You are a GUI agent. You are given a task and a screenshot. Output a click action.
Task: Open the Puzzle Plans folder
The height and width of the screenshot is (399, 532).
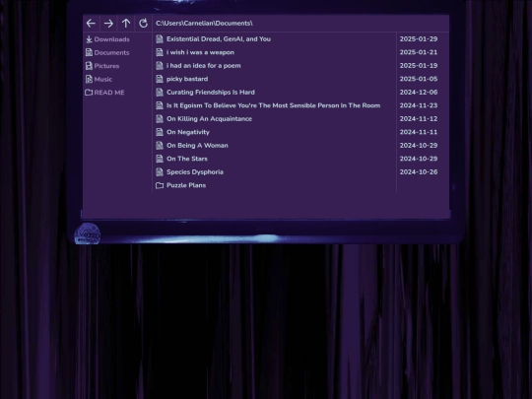pos(186,185)
